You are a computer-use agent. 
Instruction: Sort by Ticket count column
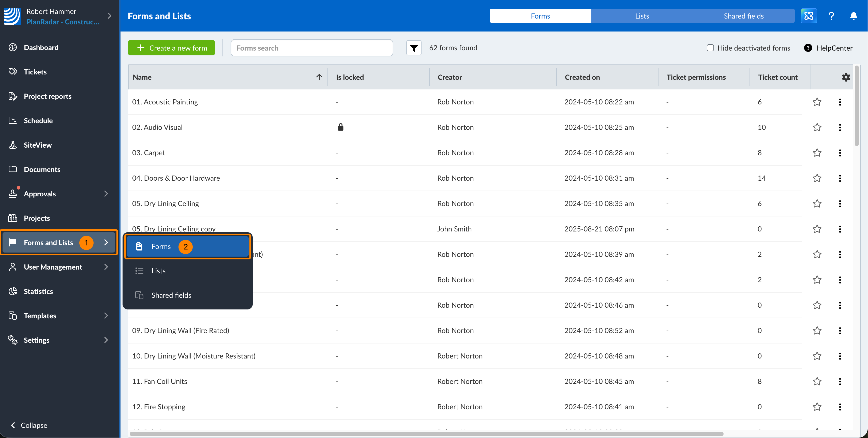[778, 77]
